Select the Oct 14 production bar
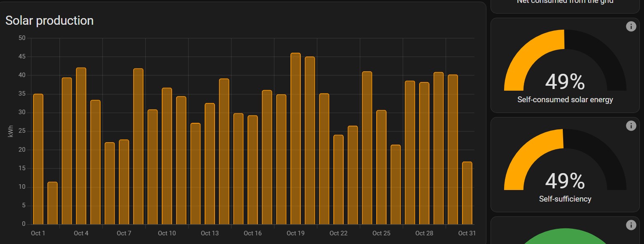The height and width of the screenshot is (244, 644). point(224,151)
